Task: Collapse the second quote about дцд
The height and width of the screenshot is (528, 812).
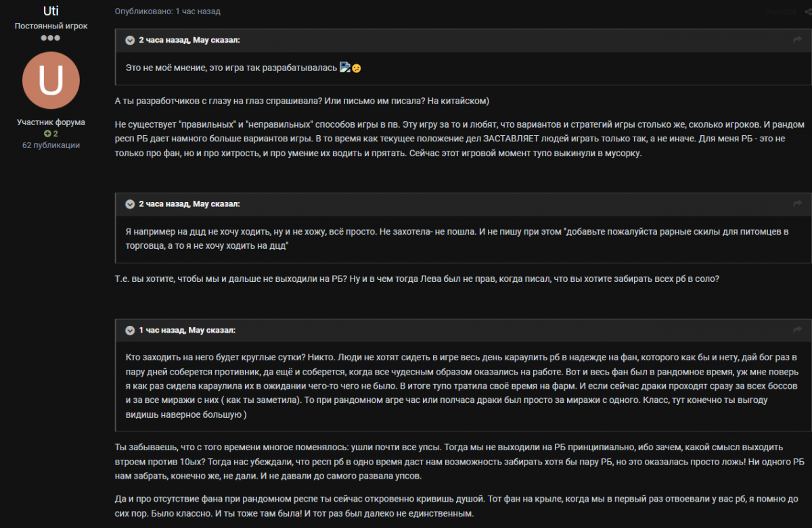Action: pos(130,204)
